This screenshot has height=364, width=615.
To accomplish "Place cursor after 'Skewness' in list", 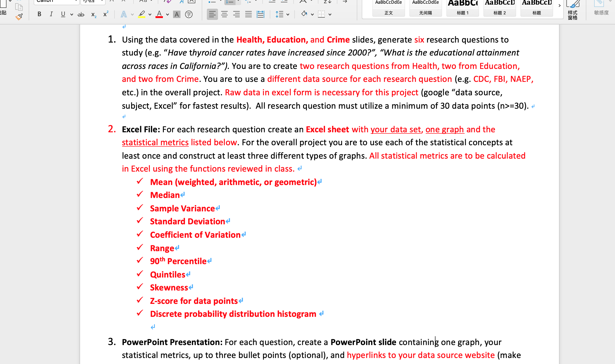I will click(x=188, y=287).
